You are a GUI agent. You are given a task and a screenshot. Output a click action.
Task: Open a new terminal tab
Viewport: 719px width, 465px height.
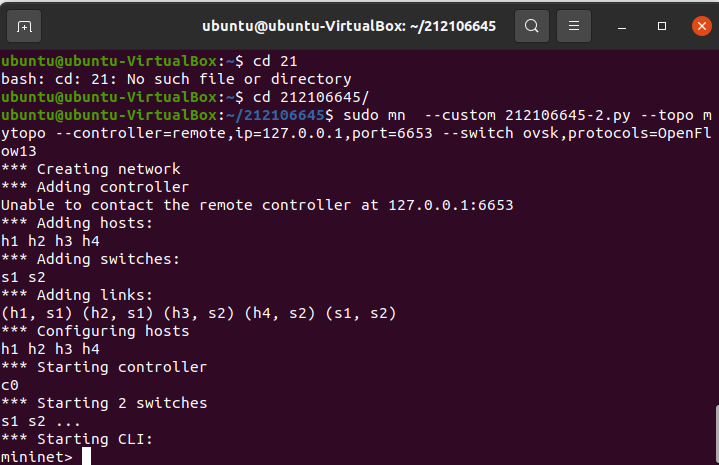[x=24, y=27]
